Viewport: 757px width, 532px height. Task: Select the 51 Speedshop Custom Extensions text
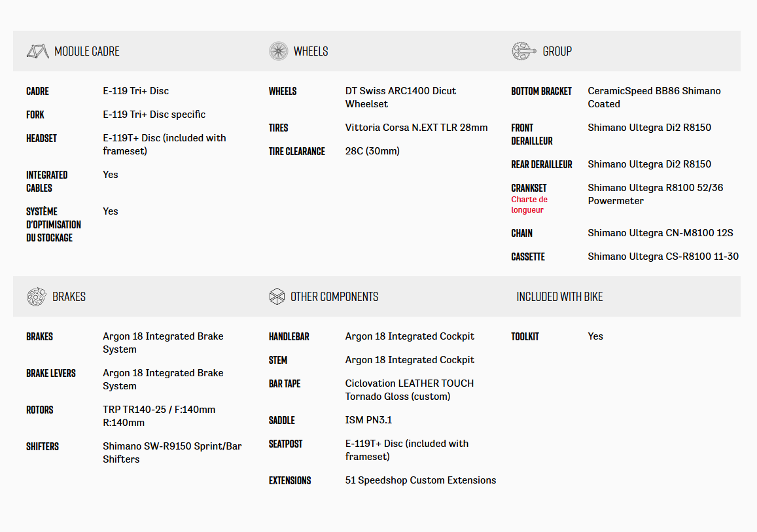pyautogui.click(x=421, y=480)
